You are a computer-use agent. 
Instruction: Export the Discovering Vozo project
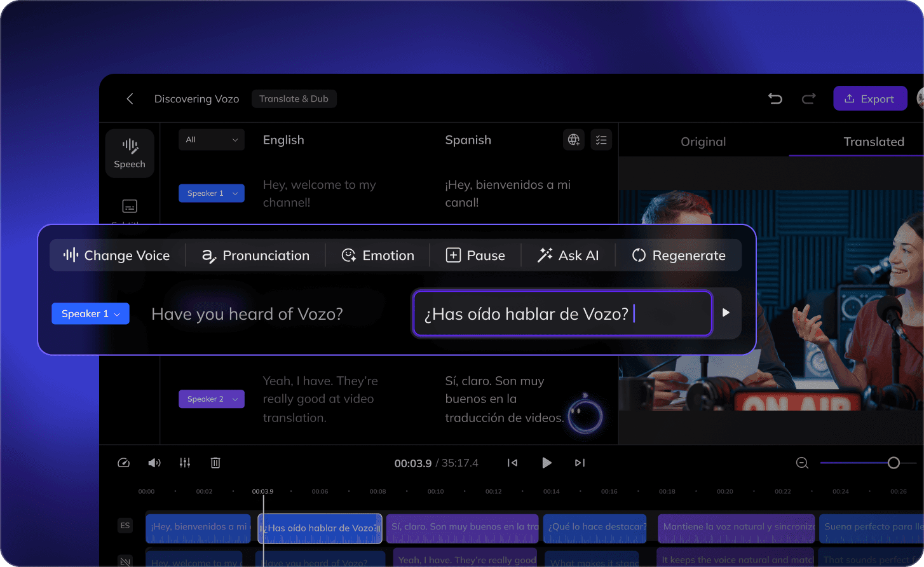click(x=870, y=99)
